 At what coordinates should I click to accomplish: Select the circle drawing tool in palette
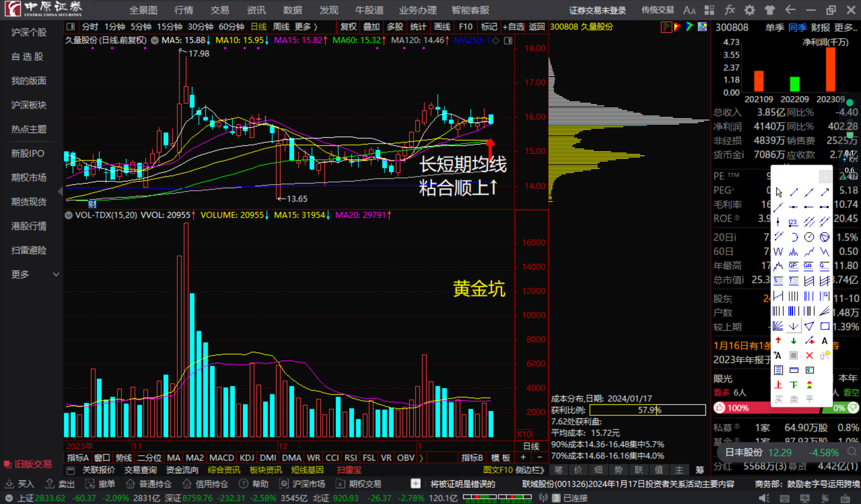click(x=809, y=237)
